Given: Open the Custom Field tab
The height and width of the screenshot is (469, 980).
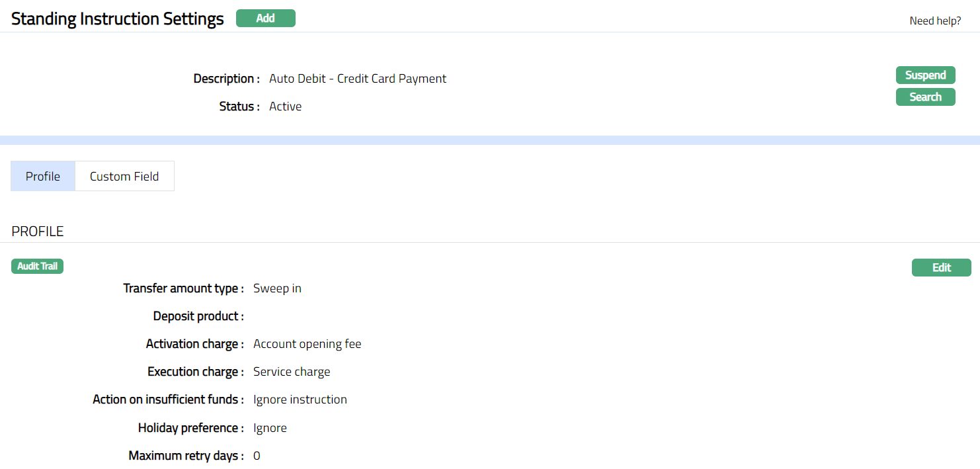Looking at the screenshot, I should coord(124,176).
